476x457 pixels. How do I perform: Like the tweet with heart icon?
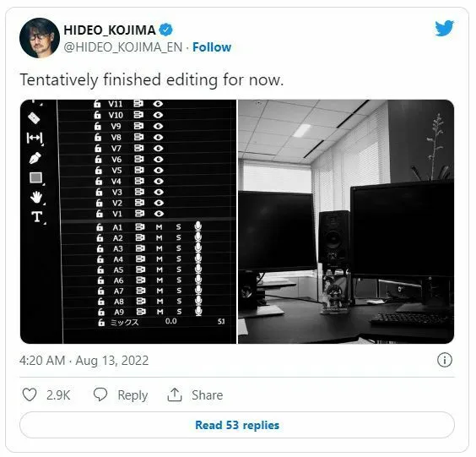pos(30,394)
